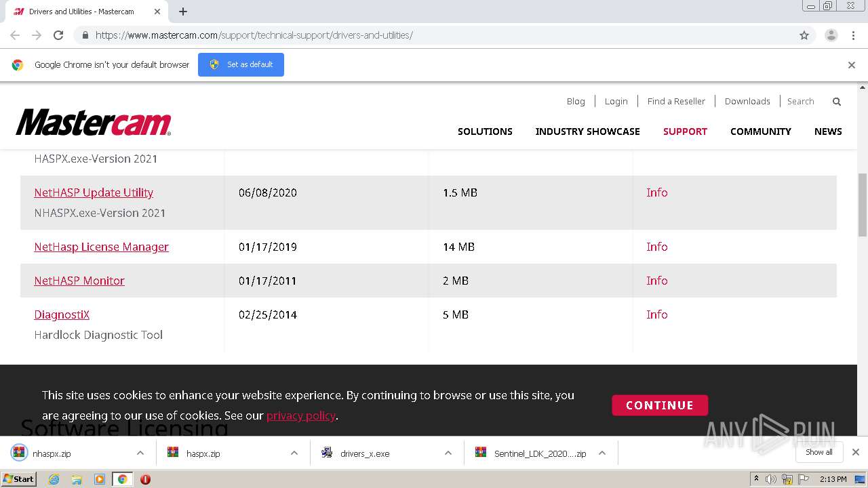
Task: Click the red Opera taskbar icon
Action: point(145,479)
